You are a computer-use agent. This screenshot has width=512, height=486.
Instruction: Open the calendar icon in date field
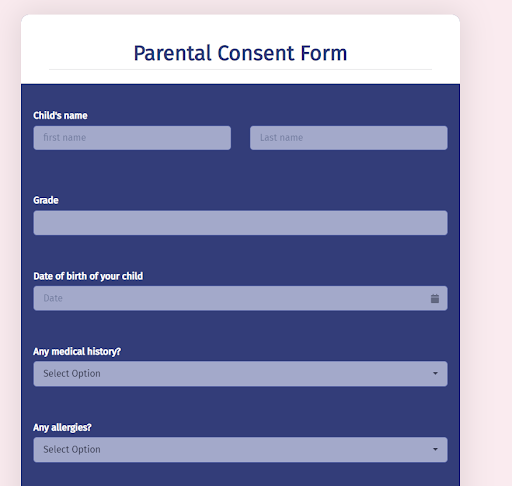pos(435,298)
